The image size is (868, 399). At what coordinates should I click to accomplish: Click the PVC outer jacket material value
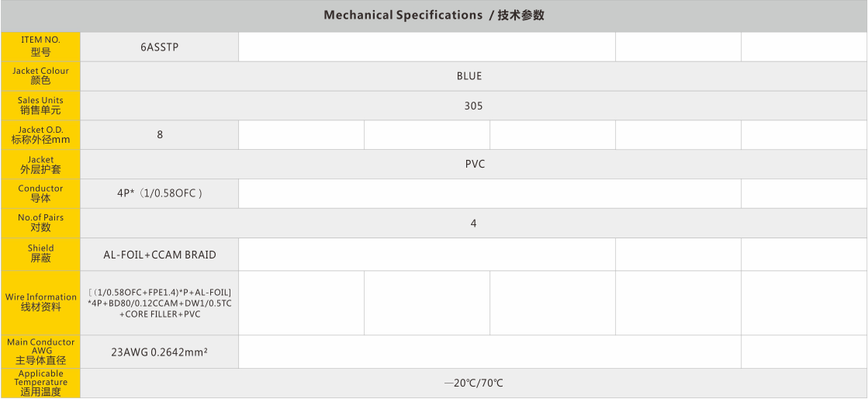[x=475, y=164]
